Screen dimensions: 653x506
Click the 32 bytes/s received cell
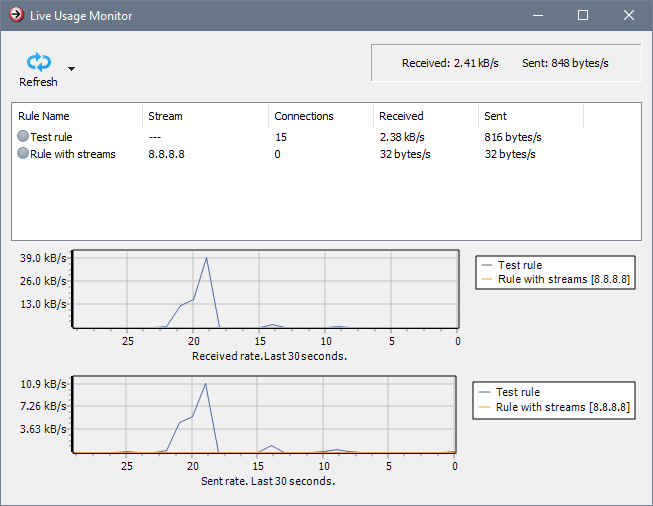(x=405, y=154)
